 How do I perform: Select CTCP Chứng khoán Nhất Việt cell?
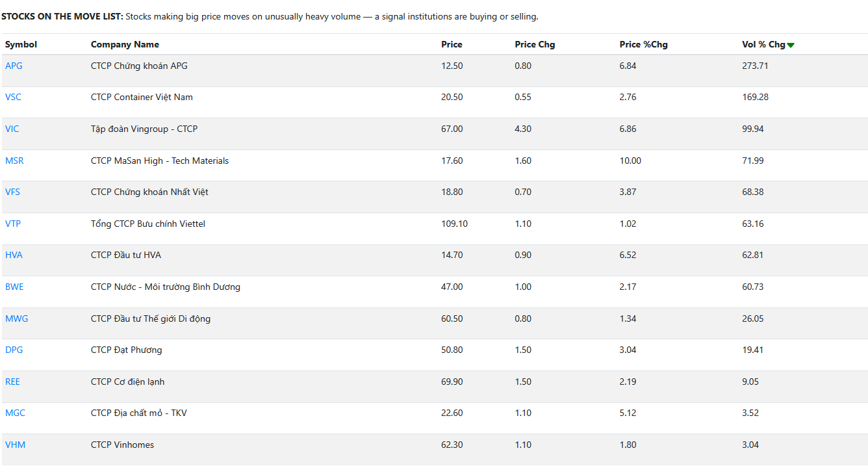[149, 192]
